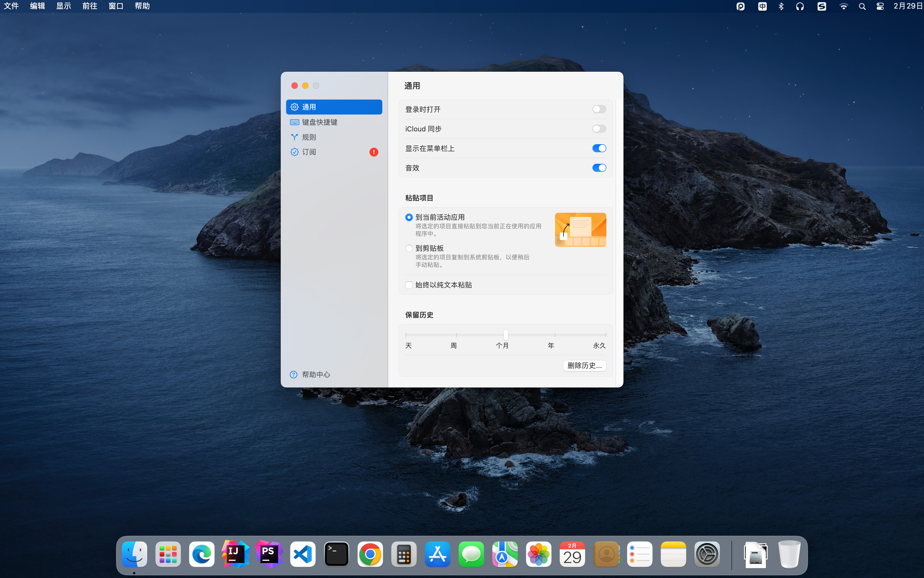Open the Bluetooth menu bar icon
The width and height of the screenshot is (924, 578).
click(781, 6)
